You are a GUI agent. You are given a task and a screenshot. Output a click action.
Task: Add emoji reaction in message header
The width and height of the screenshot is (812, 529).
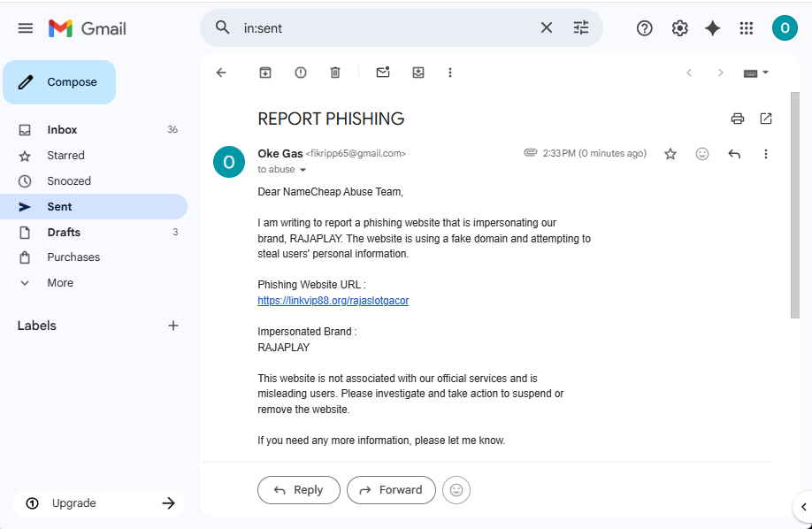[x=702, y=154]
